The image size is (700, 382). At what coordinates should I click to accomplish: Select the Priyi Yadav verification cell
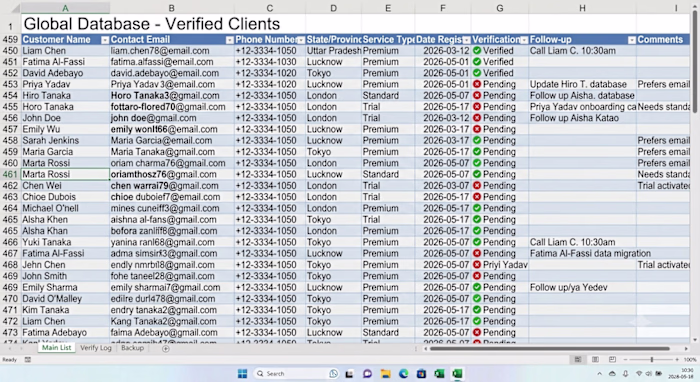tap(500, 265)
